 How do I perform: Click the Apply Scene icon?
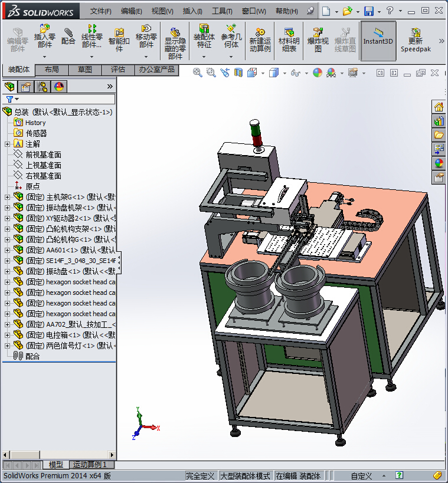click(331, 73)
